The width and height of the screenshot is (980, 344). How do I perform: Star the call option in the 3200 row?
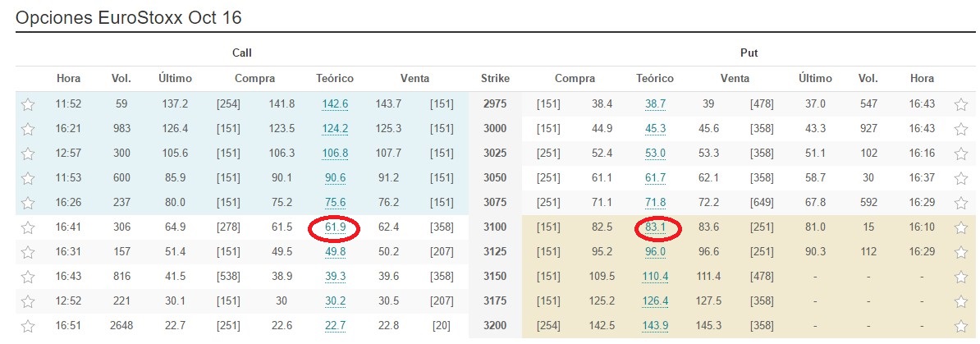click(28, 325)
